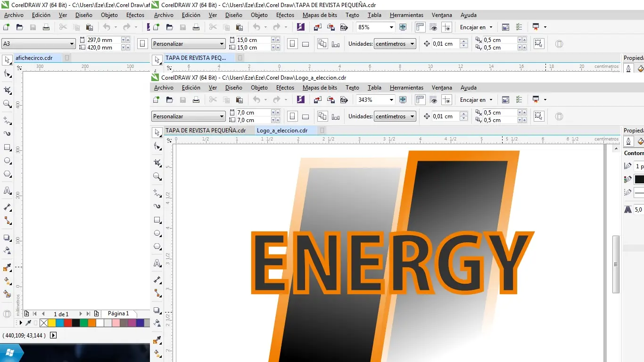Select Transparency tool in Logo_a_eleccion window

tap(157, 323)
